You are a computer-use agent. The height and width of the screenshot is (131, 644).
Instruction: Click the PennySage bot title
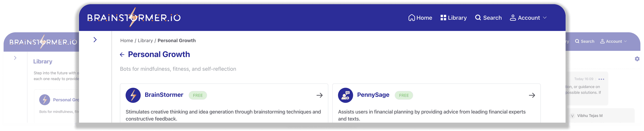pyautogui.click(x=373, y=95)
